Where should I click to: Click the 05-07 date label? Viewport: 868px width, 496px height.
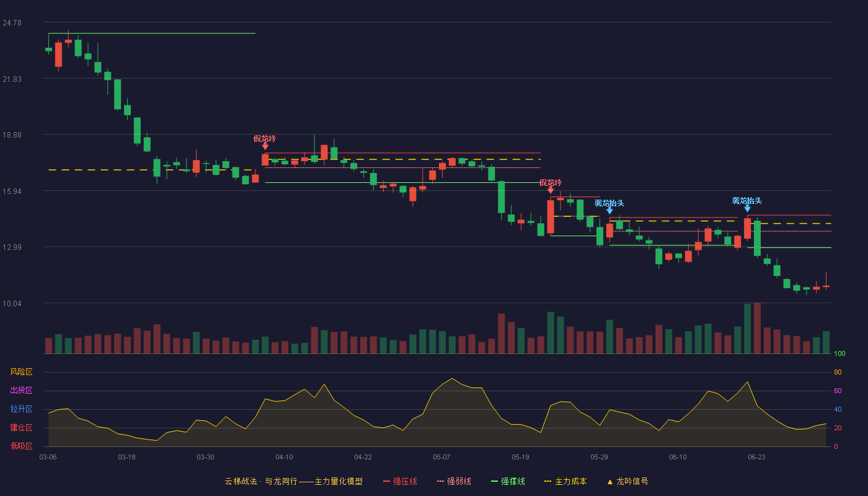point(441,457)
